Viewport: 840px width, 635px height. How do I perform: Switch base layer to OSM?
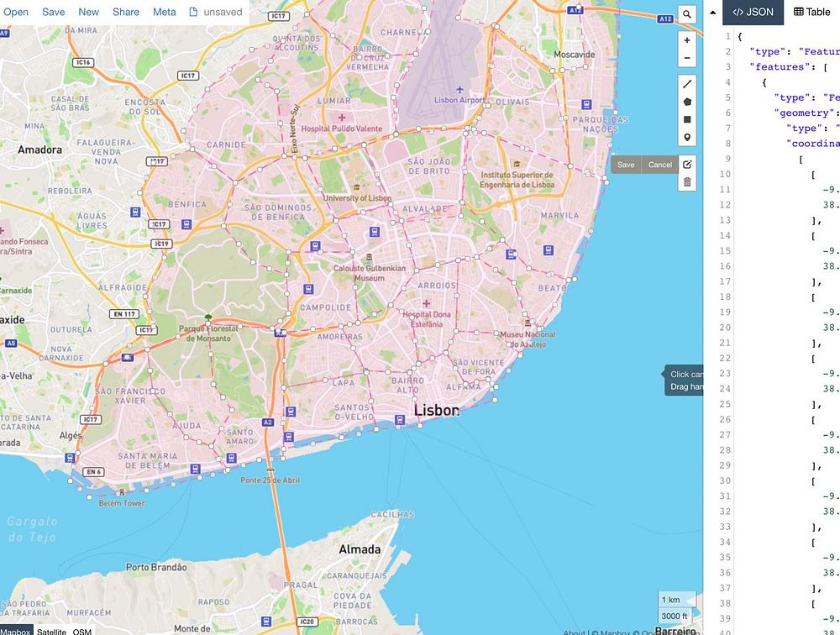click(x=82, y=632)
